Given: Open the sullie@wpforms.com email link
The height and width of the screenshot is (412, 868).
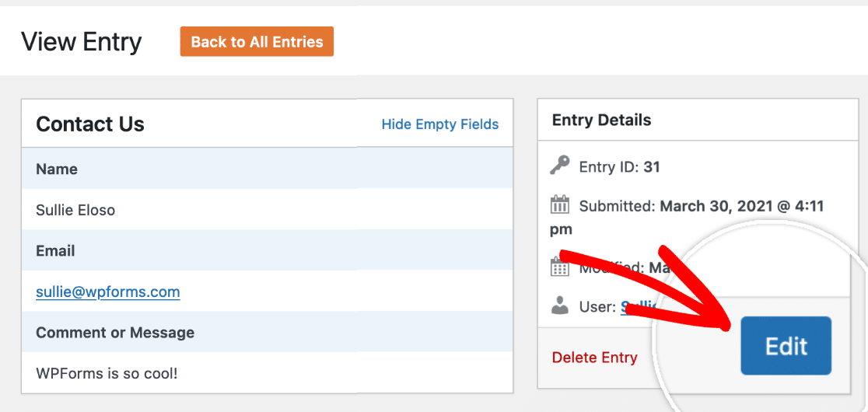Looking at the screenshot, I should 108,292.
